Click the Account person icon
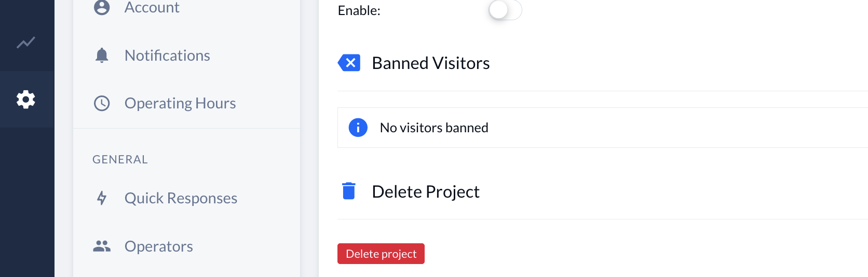The image size is (868, 277). coord(102,7)
